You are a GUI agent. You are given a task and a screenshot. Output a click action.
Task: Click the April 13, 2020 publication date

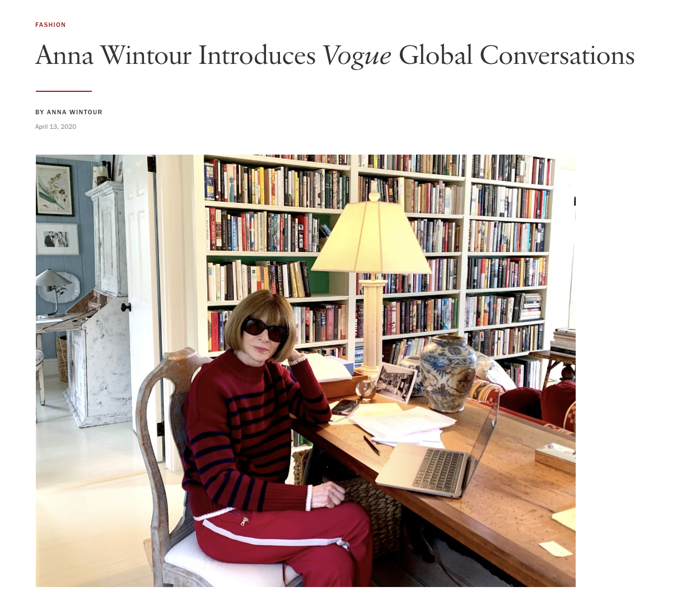coord(55,127)
